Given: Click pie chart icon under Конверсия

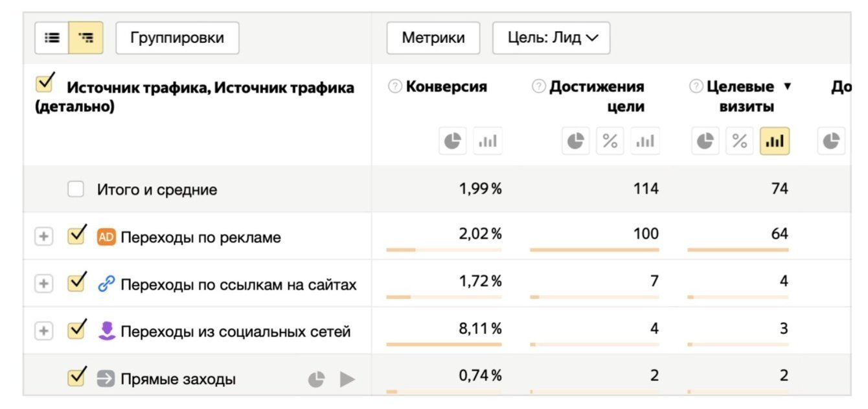Looking at the screenshot, I should coord(453,141).
